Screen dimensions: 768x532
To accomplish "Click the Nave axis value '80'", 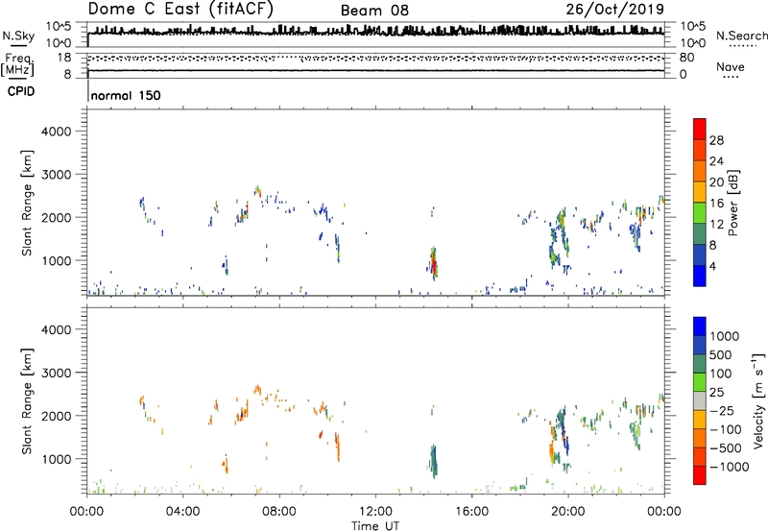I will (x=686, y=58).
